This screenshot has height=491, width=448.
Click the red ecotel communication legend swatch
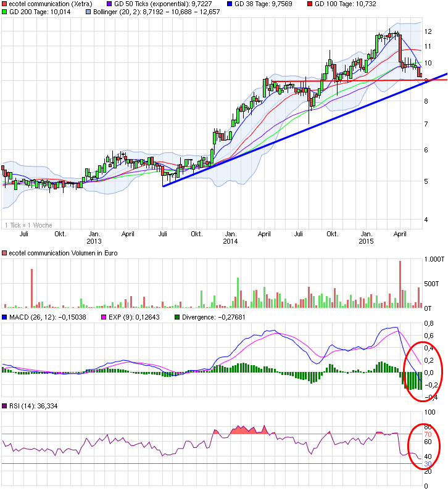pyautogui.click(x=4, y=4)
